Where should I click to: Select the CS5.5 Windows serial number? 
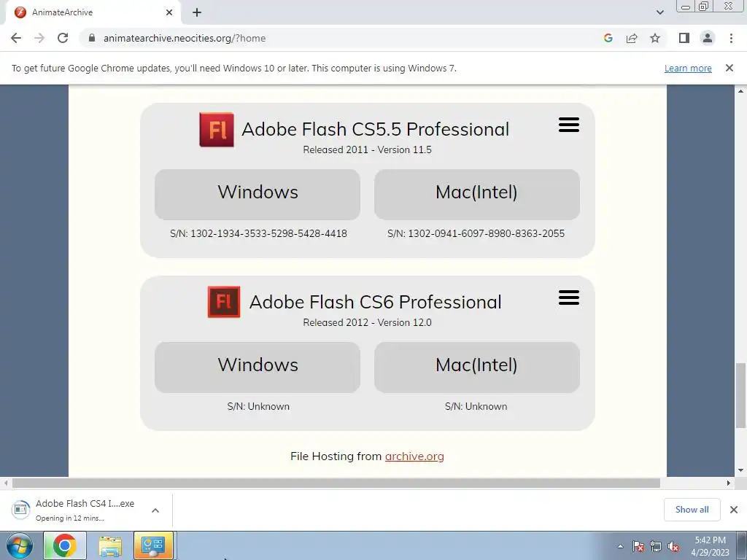click(x=258, y=233)
